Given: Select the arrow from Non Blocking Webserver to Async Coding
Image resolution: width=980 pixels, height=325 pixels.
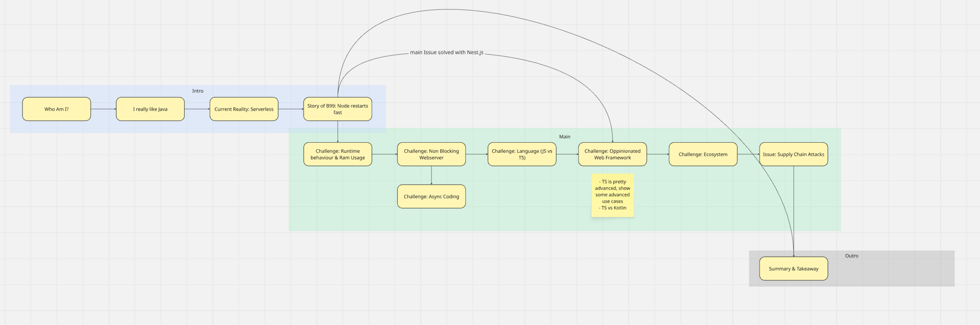Looking at the screenshot, I should pos(431,175).
